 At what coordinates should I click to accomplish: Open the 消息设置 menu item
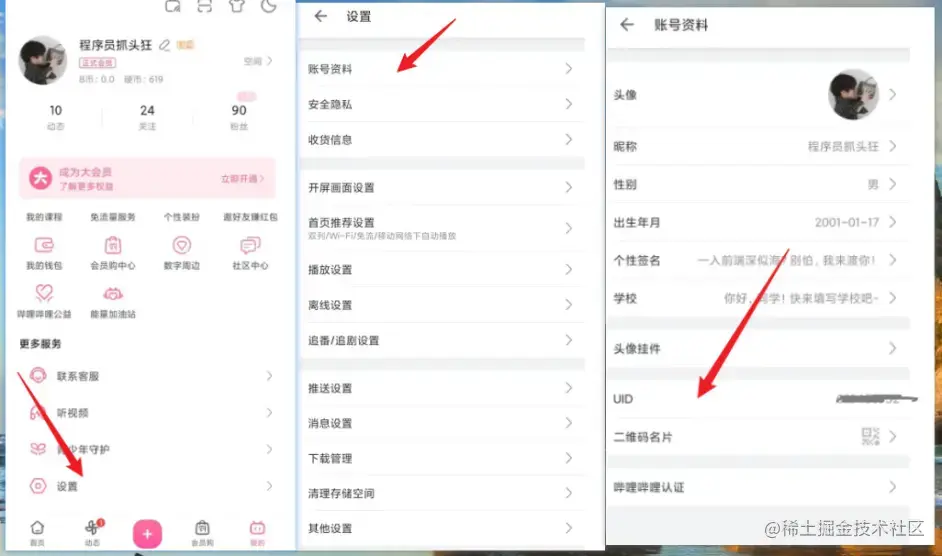pos(442,423)
